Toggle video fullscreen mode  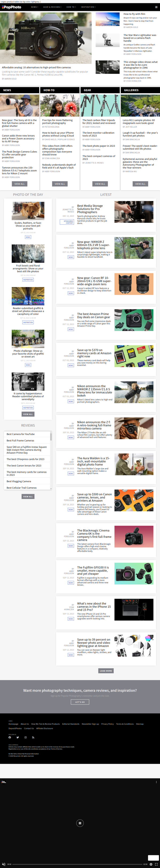(x=156, y=864)
